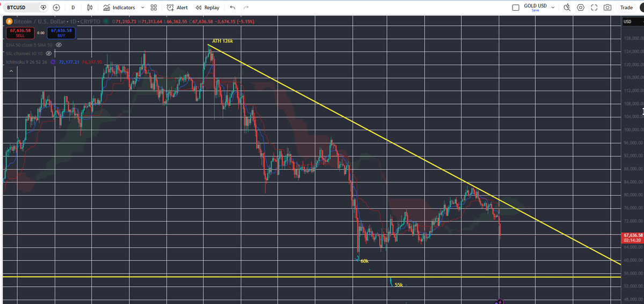Expand the layout manage chevron
The image size is (644, 304).
[x=553, y=8]
